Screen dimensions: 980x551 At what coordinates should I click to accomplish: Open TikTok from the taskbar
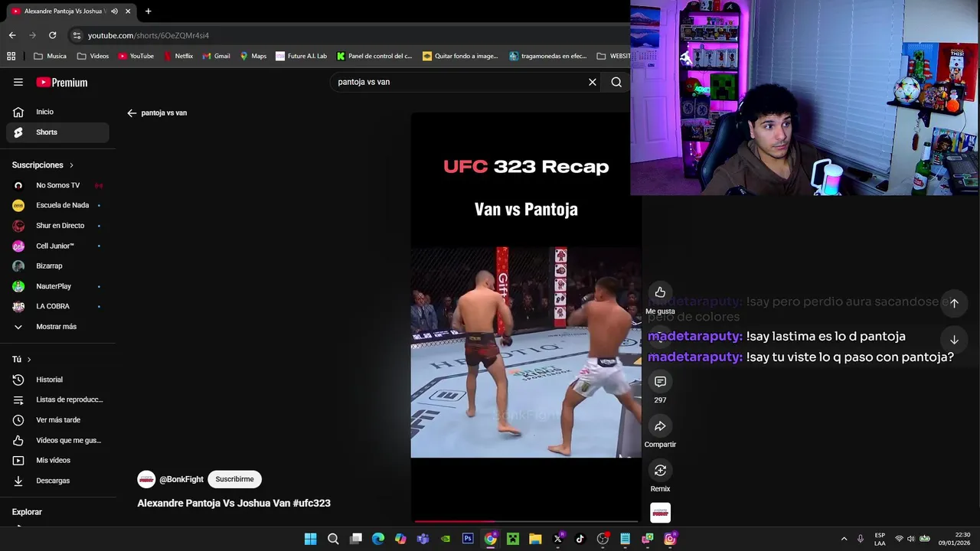[x=580, y=539]
